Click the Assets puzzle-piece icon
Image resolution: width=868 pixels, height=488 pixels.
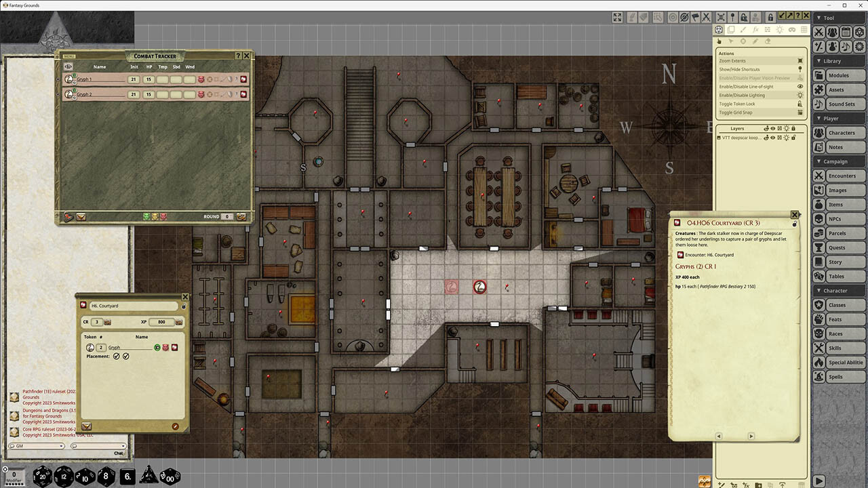coord(819,89)
